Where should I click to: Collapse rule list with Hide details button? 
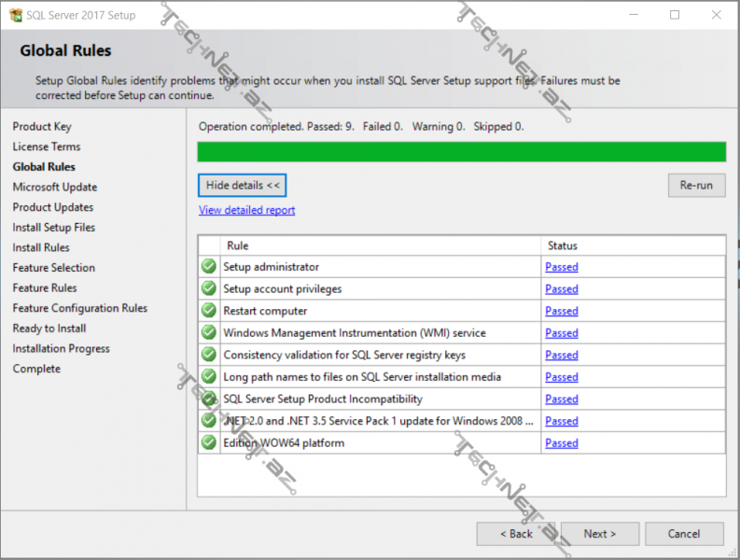coord(243,186)
